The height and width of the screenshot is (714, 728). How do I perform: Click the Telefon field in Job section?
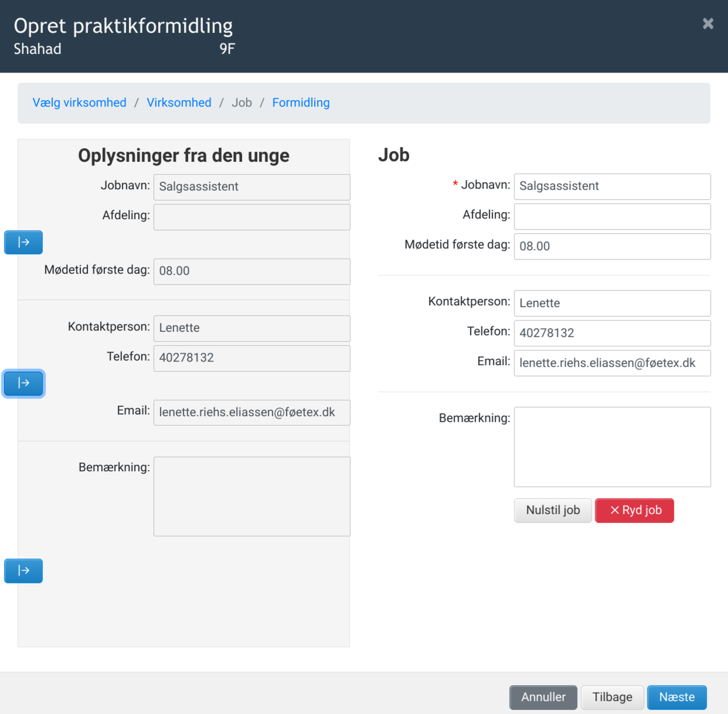click(612, 333)
